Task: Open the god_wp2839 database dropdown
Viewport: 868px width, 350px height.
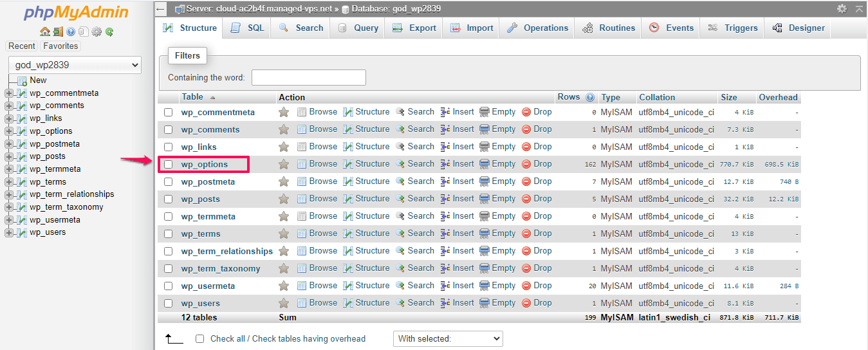Action: (x=75, y=65)
